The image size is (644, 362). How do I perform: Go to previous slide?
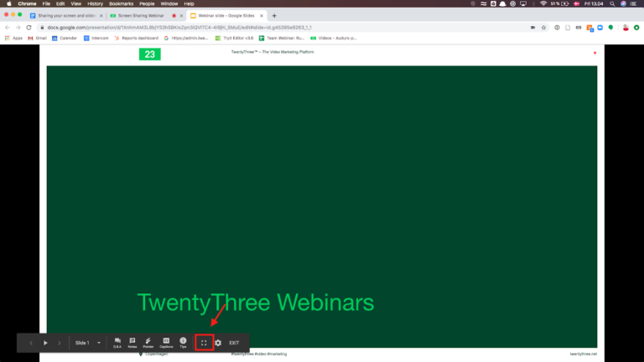point(31,343)
